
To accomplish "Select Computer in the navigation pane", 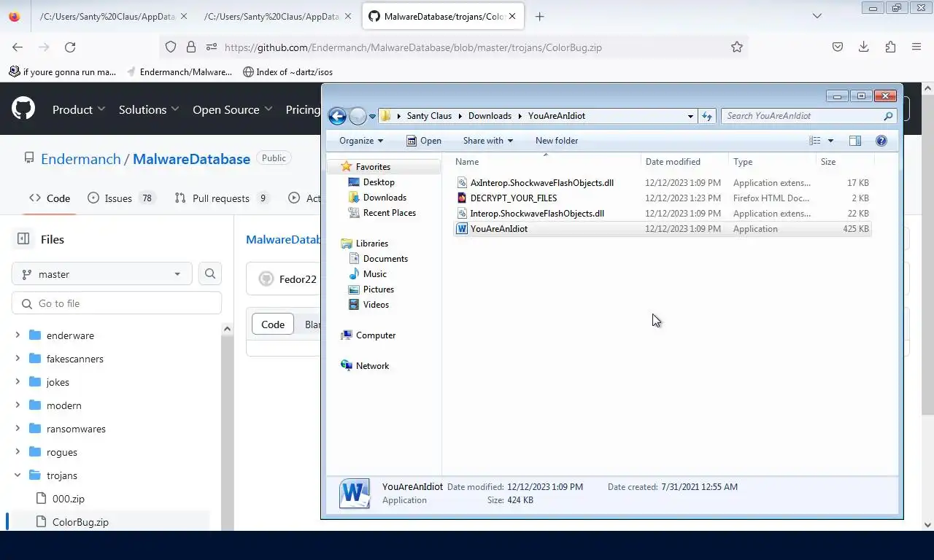I will [x=376, y=335].
